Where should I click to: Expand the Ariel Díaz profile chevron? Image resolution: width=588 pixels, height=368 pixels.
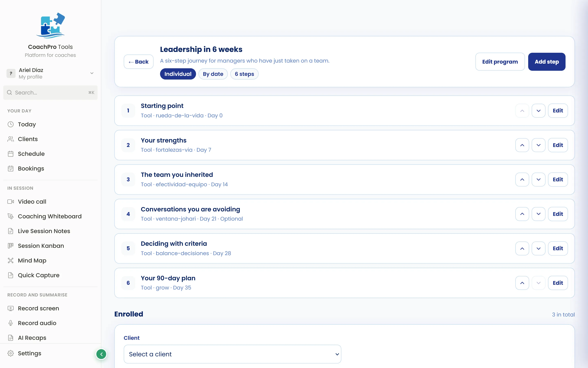pyautogui.click(x=92, y=73)
